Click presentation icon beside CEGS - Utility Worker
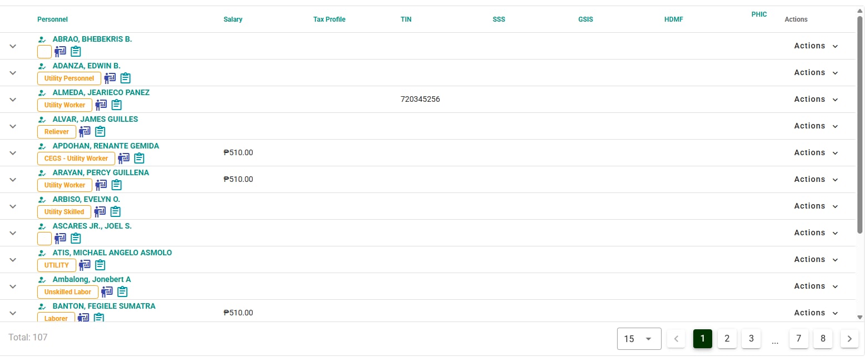The height and width of the screenshot is (361, 868). (124, 159)
